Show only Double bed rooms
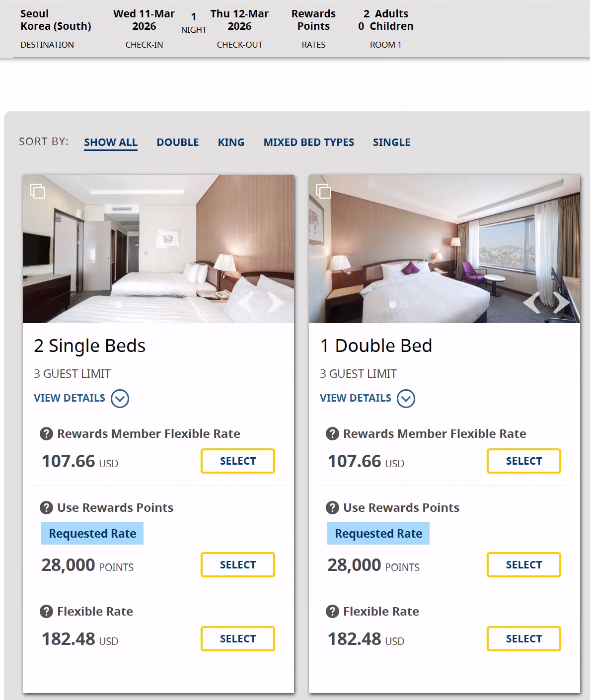 (178, 142)
